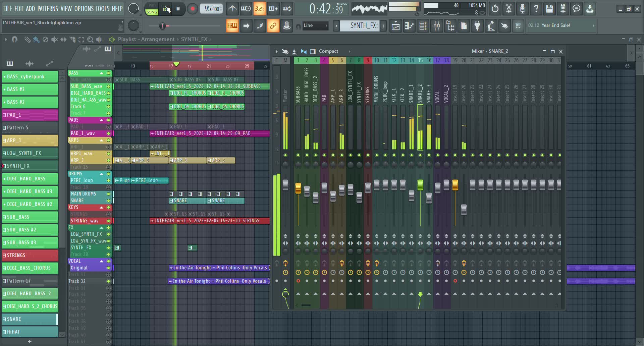Click the scissors cut icon in the toolbar

[x=508, y=9]
